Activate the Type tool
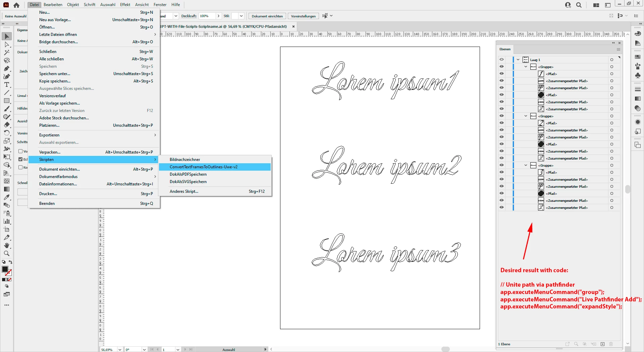The width and height of the screenshot is (644, 352). pyautogui.click(x=7, y=84)
